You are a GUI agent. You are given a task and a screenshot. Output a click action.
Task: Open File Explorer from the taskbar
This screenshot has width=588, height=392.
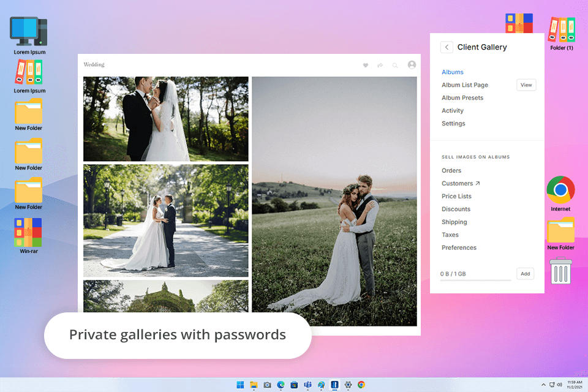tap(254, 385)
